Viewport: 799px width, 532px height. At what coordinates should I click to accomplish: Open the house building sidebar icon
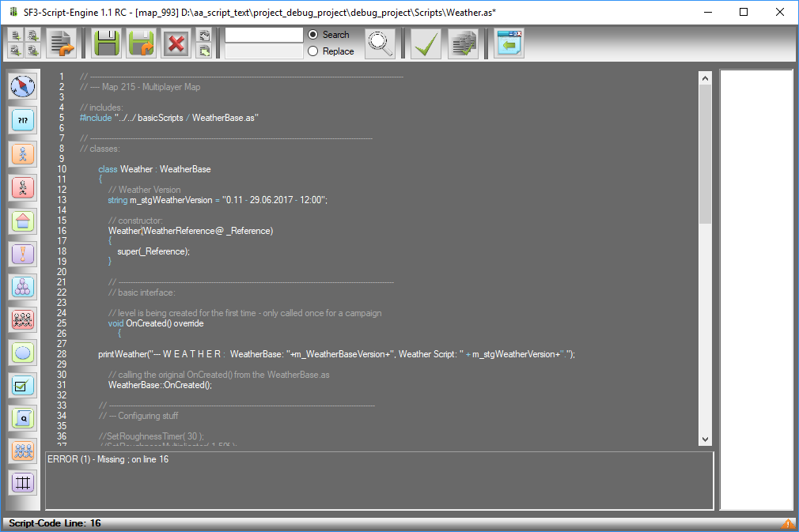(23, 221)
